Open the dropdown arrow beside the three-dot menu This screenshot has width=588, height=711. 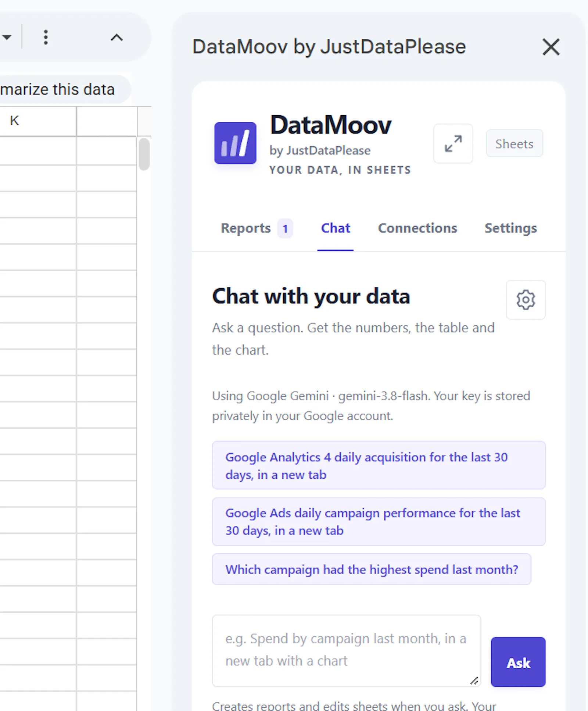pos(7,37)
